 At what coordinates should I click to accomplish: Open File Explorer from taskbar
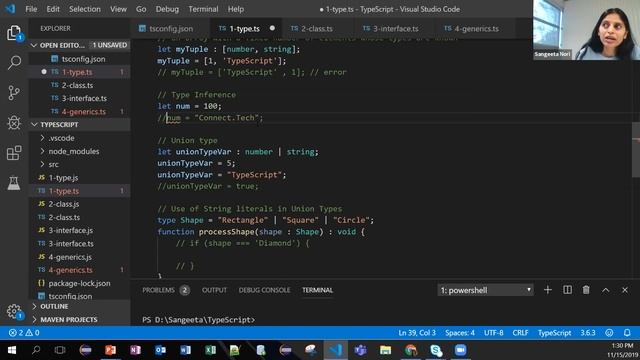385,350
